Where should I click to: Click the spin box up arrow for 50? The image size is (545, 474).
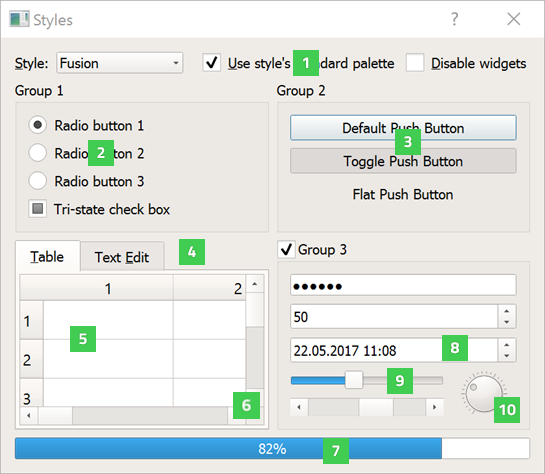(x=507, y=311)
